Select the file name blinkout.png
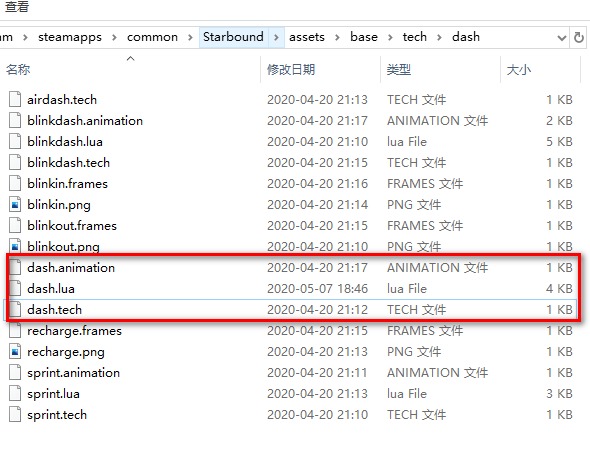Screen dimensions: 590x459 tap(63, 247)
